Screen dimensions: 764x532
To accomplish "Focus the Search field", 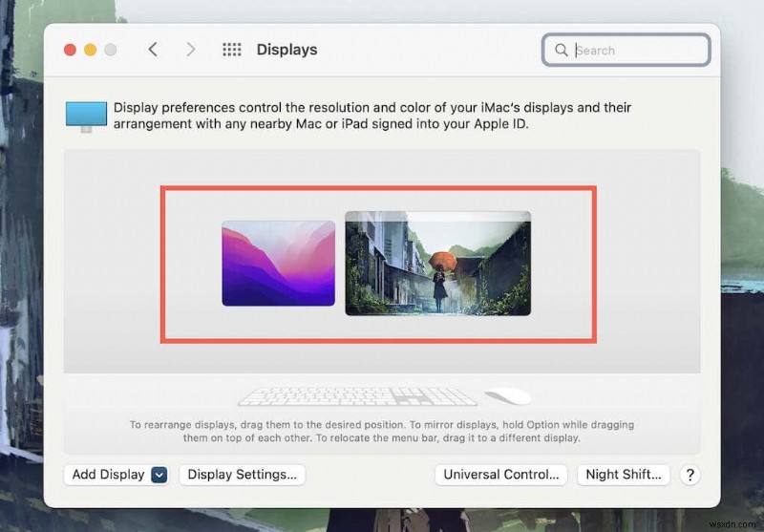I will pos(626,50).
